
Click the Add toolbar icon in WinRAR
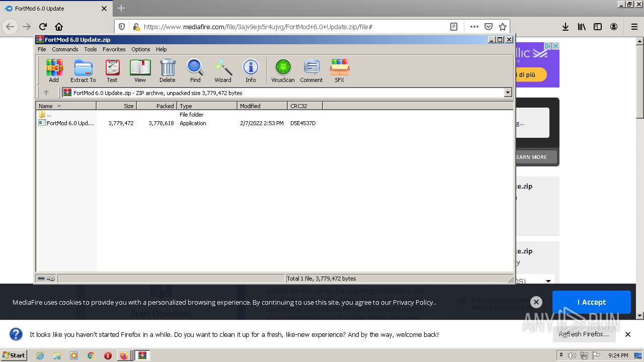pos(54,70)
